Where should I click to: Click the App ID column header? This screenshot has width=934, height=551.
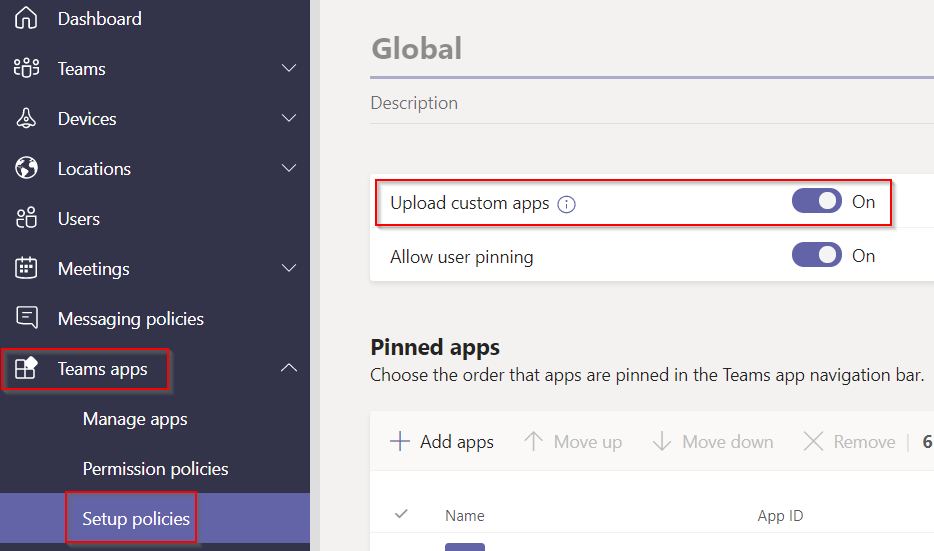pos(780,515)
